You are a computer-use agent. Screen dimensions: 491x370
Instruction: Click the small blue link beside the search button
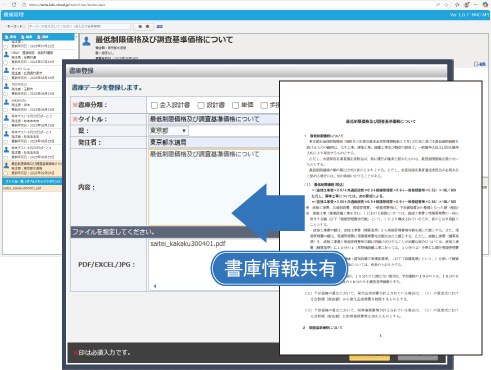point(160,26)
